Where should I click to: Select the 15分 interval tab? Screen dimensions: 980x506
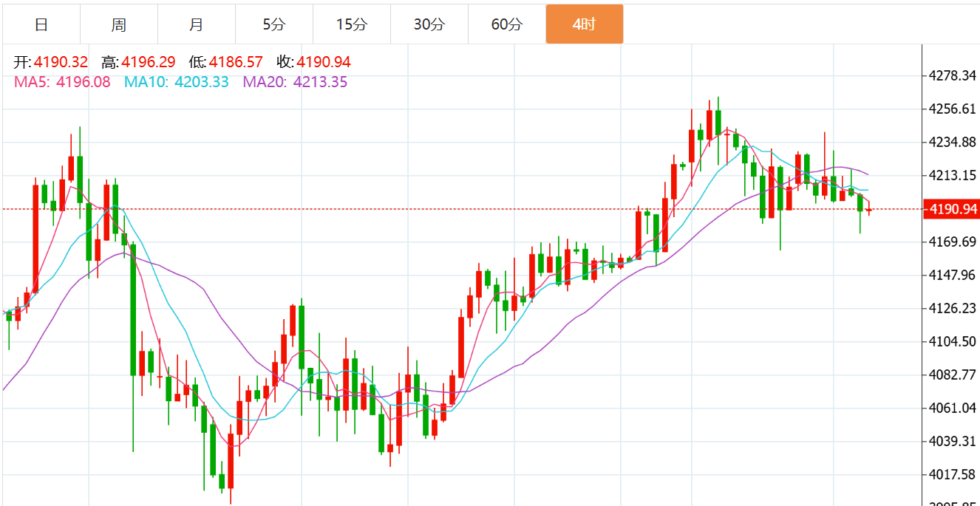pos(352,24)
